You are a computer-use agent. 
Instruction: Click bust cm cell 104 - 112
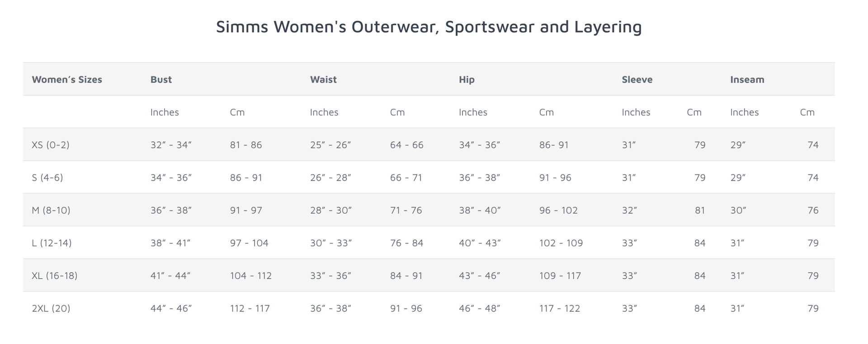click(251, 275)
